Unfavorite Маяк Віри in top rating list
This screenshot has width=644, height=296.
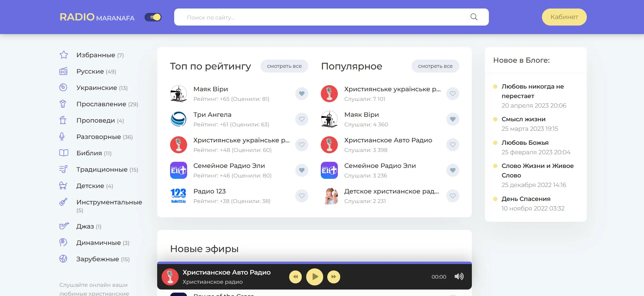coord(301,94)
